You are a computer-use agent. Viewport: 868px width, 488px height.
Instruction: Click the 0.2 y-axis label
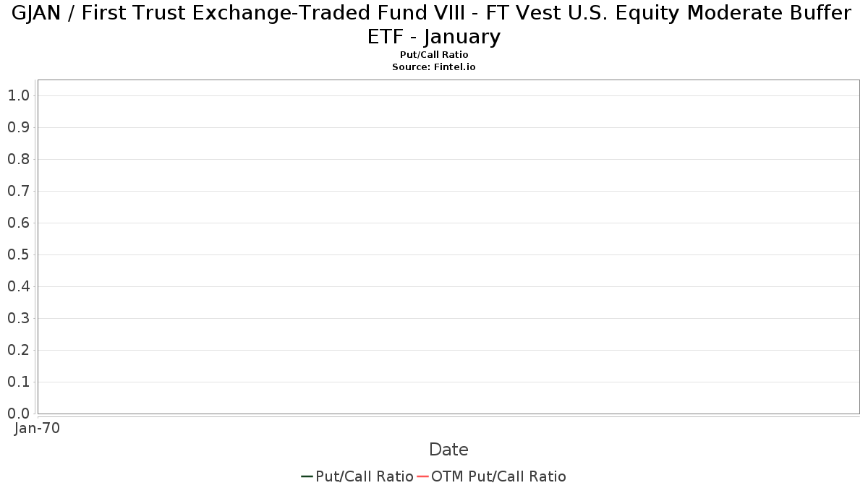[x=18, y=350]
